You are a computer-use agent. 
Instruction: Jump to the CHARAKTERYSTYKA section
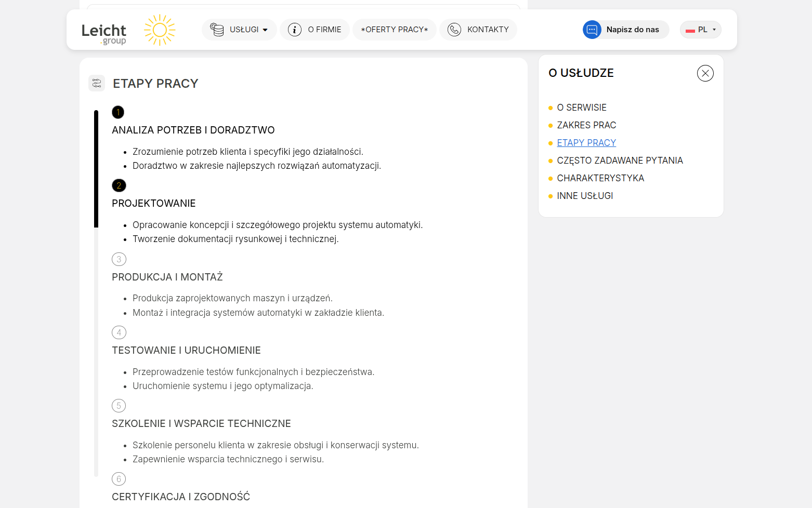[x=600, y=178]
